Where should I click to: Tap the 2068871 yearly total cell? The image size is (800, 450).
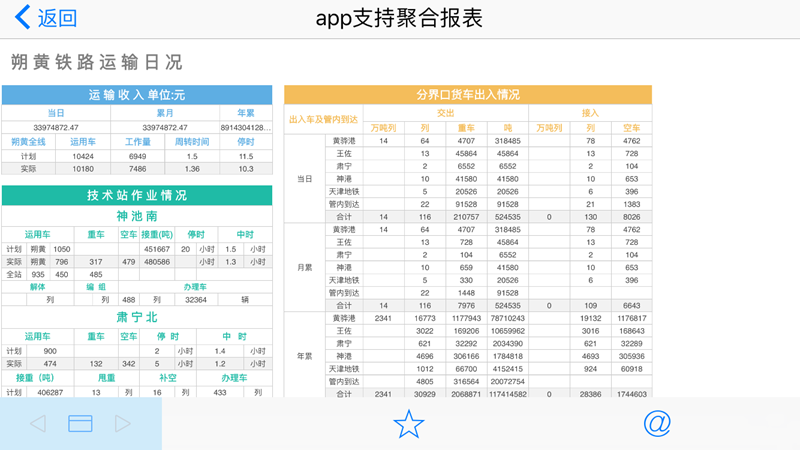pyautogui.click(x=466, y=394)
